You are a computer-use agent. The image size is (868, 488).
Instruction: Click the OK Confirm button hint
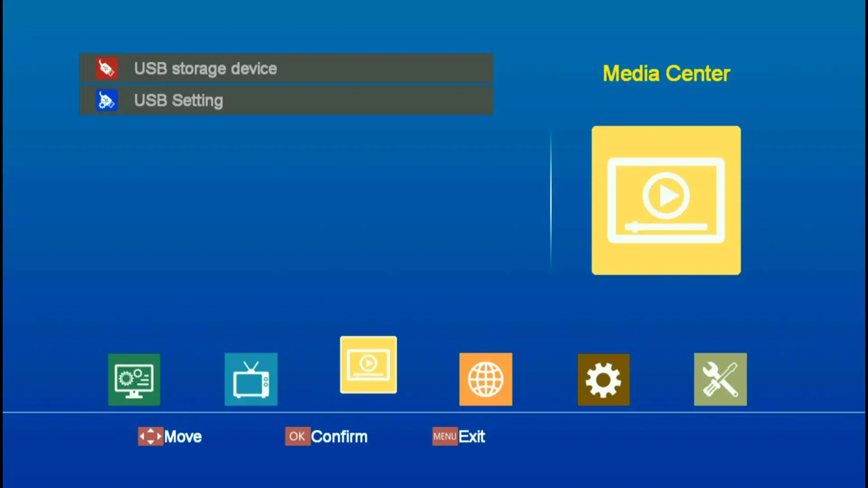coord(326,436)
